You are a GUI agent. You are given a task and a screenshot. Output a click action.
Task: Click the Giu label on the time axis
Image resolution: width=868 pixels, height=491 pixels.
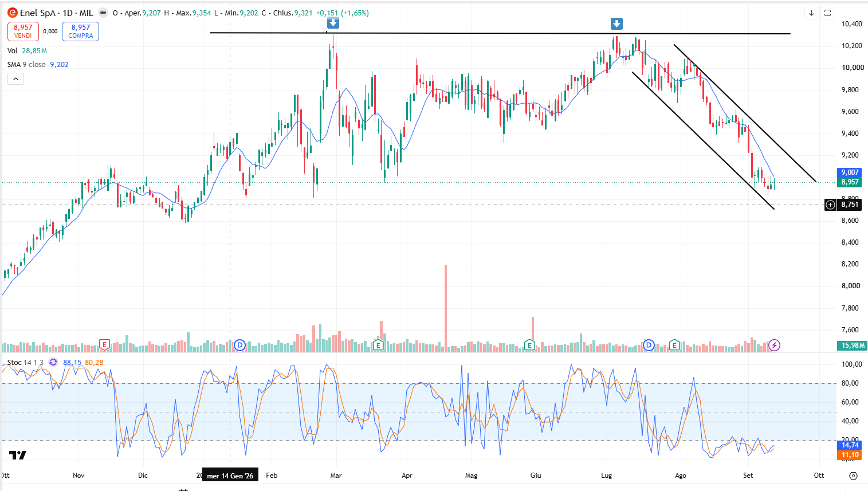click(536, 476)
